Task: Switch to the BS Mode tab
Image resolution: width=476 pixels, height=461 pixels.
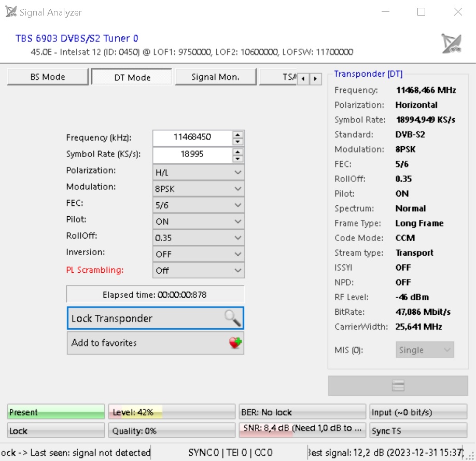Action: click(x=48, y=77)
